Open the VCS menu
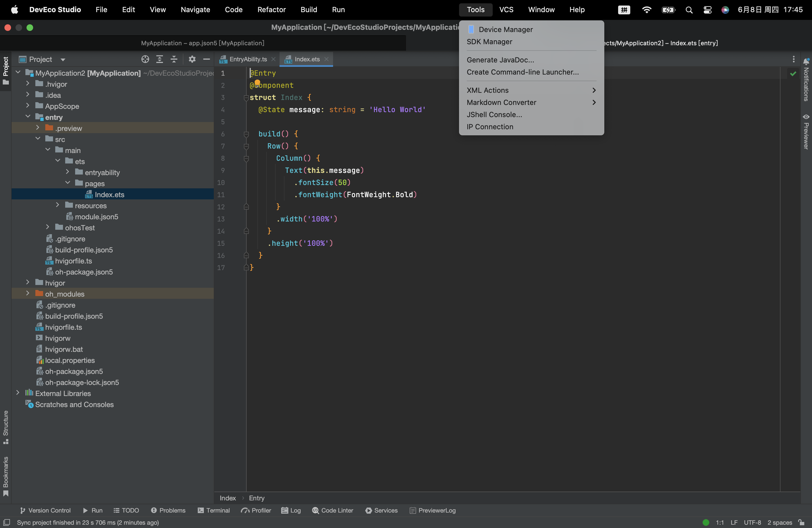This screenshot has width=812, height=528. (506, 10)
